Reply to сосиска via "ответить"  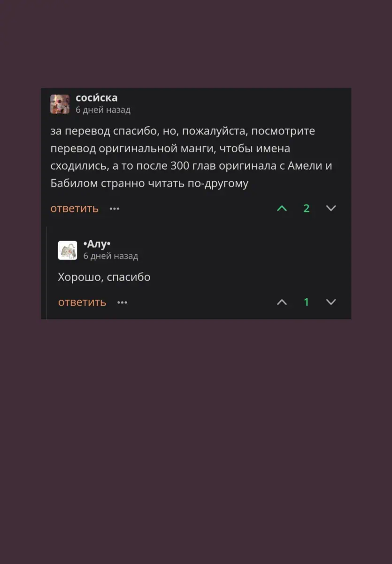coord(75,208)
